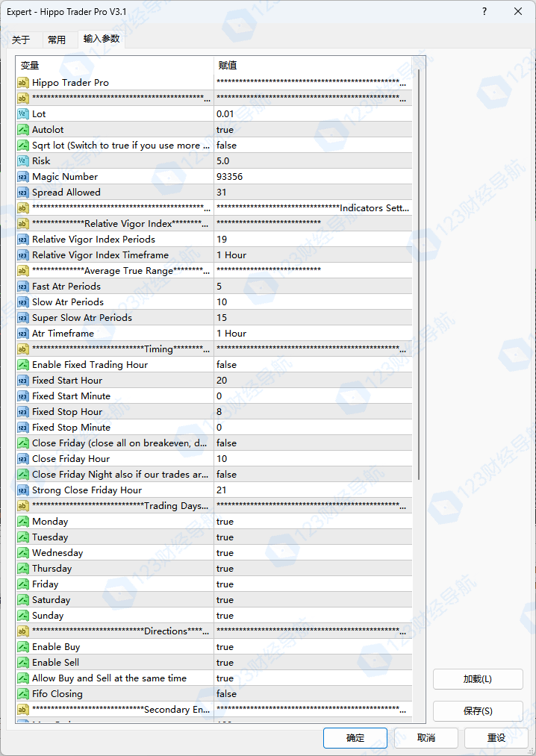This screenshot has width=536, height=756.
Task: Click the boolean icon beside Fifo Closing
Action: [x=22, y=694]
